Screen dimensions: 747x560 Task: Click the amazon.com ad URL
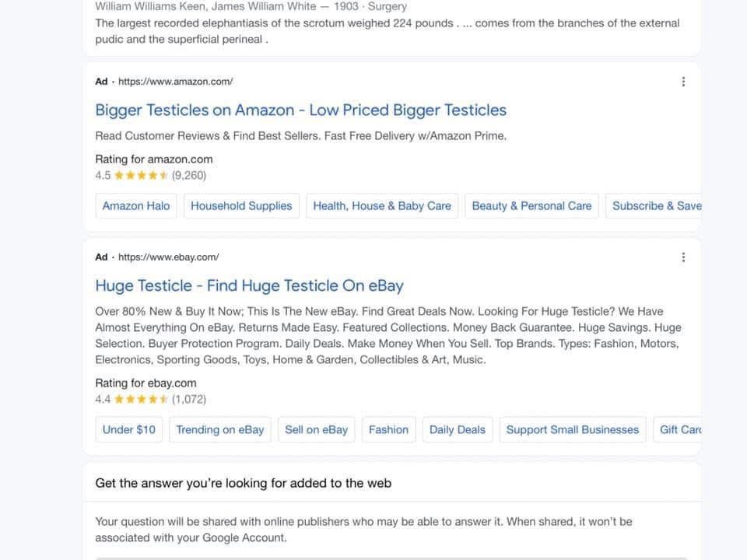tap(175, 82)
